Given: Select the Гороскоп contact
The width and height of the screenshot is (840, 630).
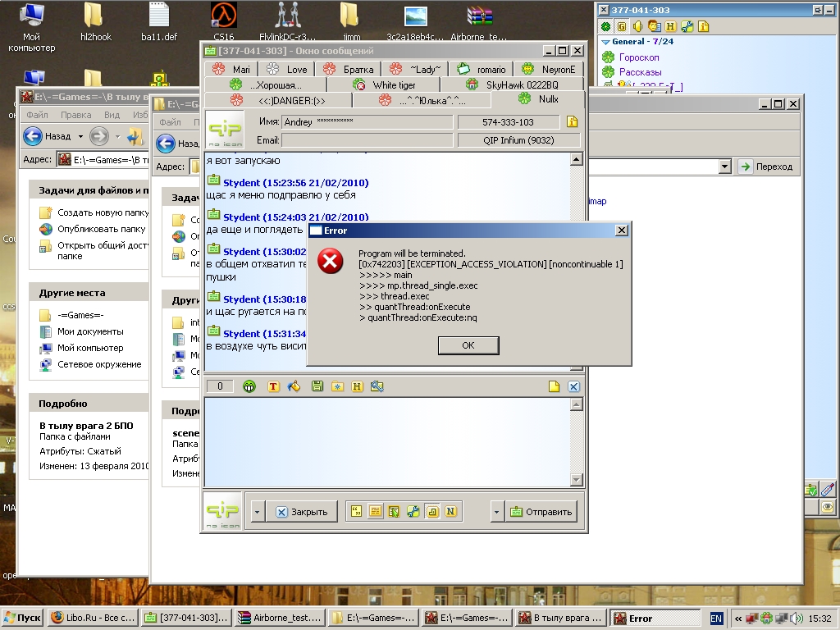Looking at the screenshot, I should coord(639,57).
